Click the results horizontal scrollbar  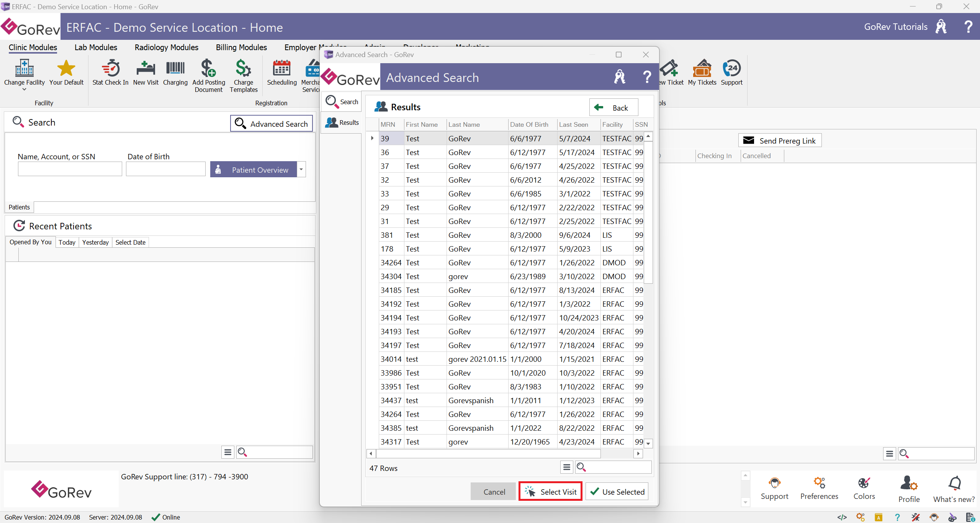[488, 453]
